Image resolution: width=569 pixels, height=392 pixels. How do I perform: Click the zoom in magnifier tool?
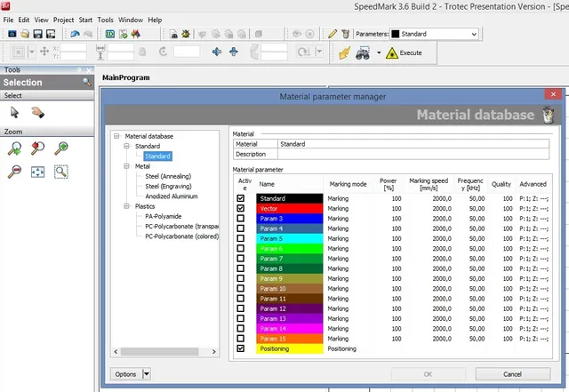pos(61,148)
